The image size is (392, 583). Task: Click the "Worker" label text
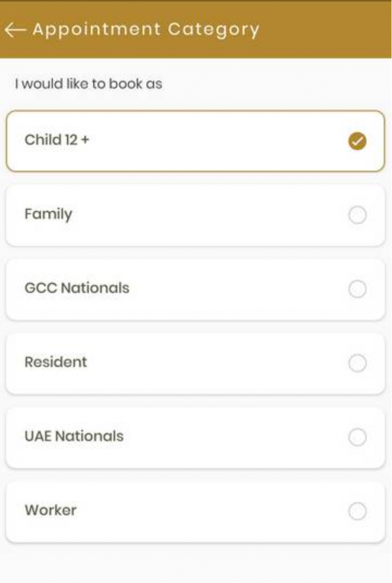point(51,510)
